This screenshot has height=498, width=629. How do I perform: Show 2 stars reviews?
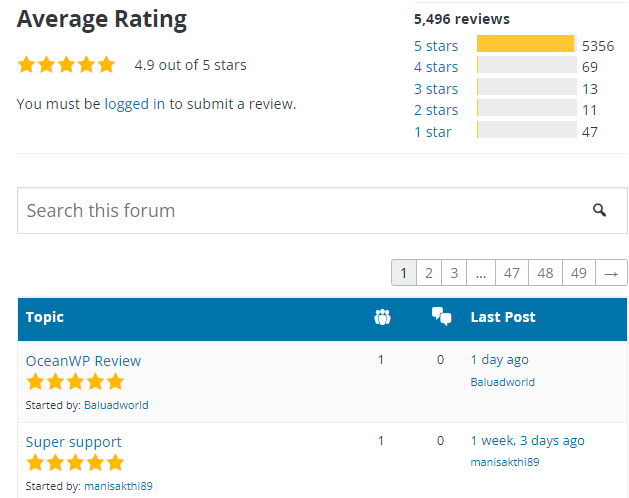(x=436, y=110)
